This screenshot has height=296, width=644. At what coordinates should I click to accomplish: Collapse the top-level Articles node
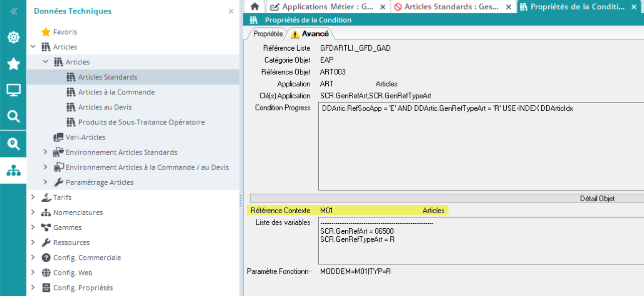33,47
